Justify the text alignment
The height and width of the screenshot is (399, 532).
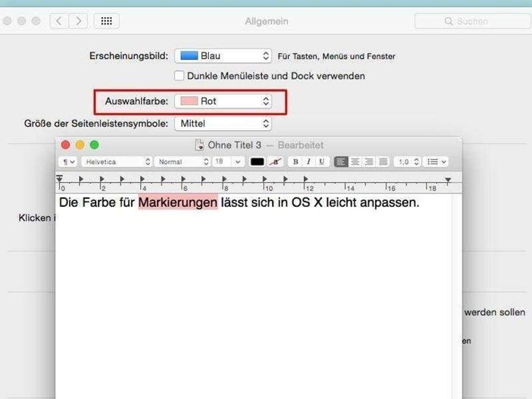[x=383, y=162]
